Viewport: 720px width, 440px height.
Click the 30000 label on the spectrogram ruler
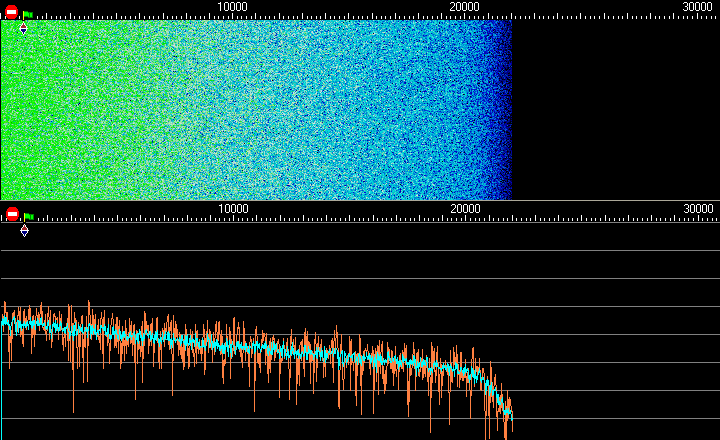(x=698, y=7)
